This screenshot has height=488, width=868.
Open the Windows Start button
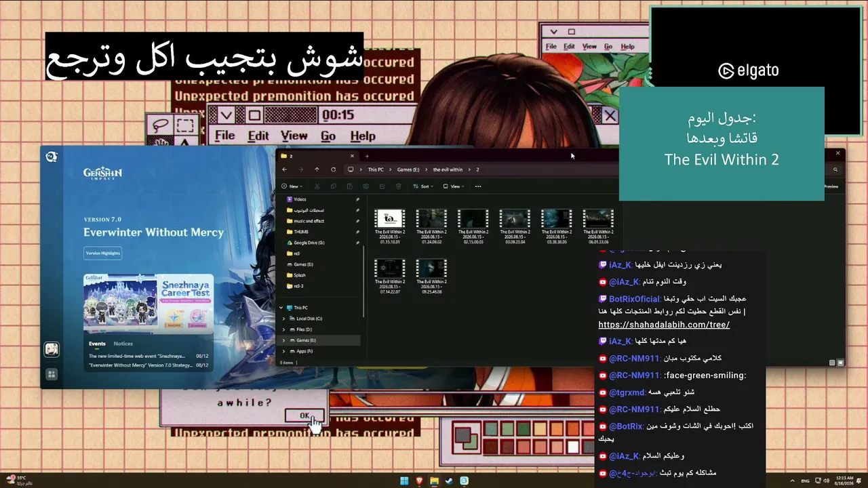pos(405,481)
